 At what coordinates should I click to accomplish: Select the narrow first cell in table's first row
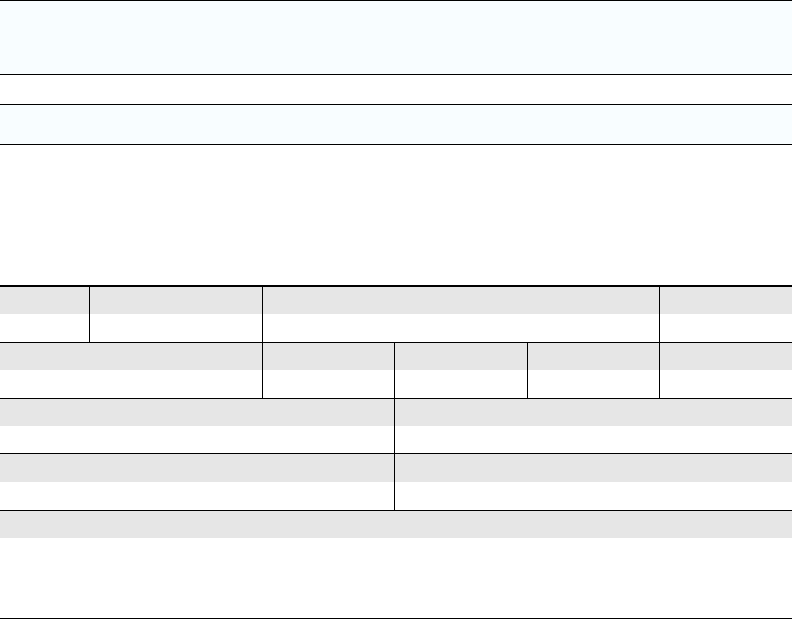point(44,314)
